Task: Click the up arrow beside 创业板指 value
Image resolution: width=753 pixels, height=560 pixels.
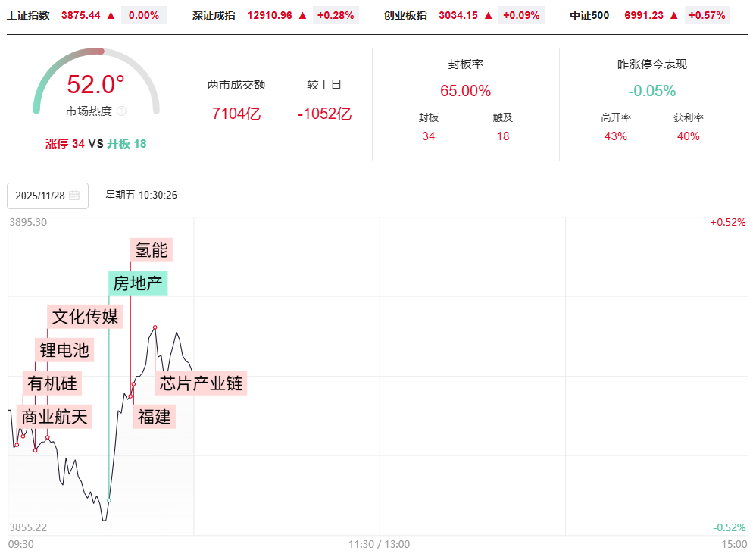Action: coord(488,15)
